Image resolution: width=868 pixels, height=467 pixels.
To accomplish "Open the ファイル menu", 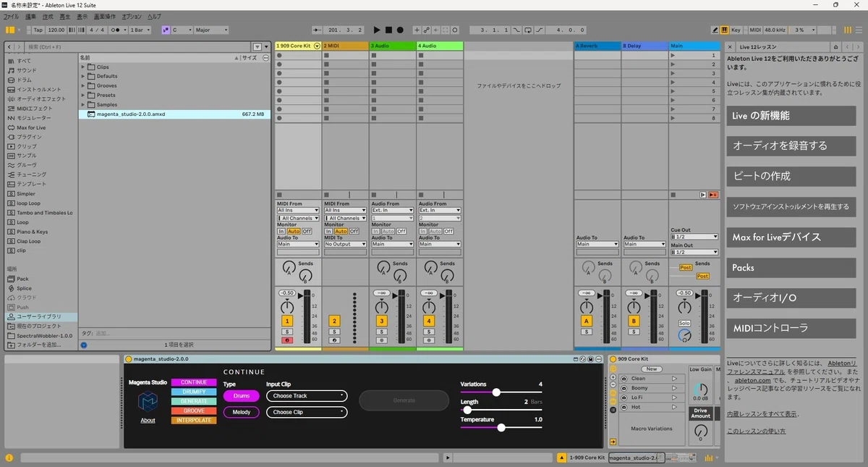I will pyautogui.click(x=11, y=16).
